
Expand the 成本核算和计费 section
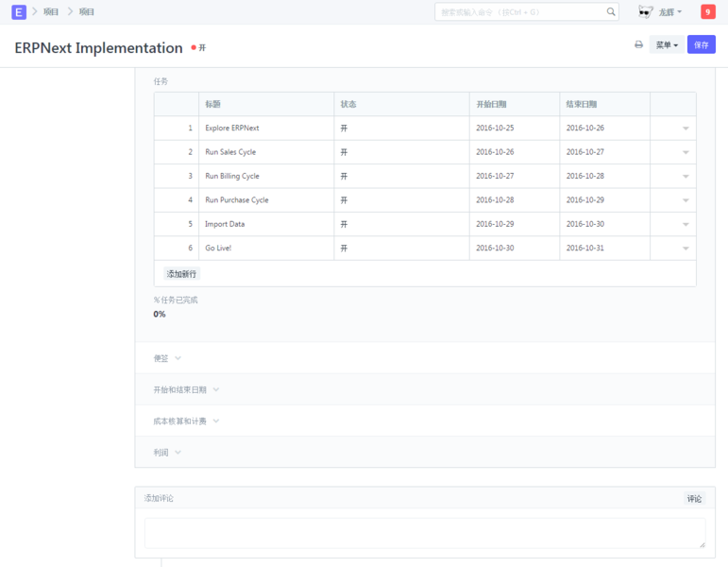[186, 421]
